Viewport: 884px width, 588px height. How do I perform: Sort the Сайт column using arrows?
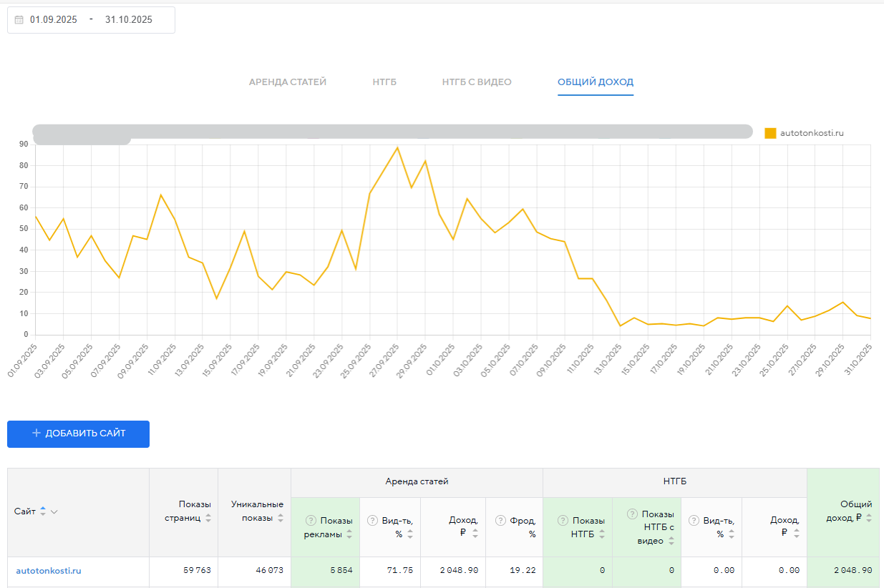[x=43, y=511]
